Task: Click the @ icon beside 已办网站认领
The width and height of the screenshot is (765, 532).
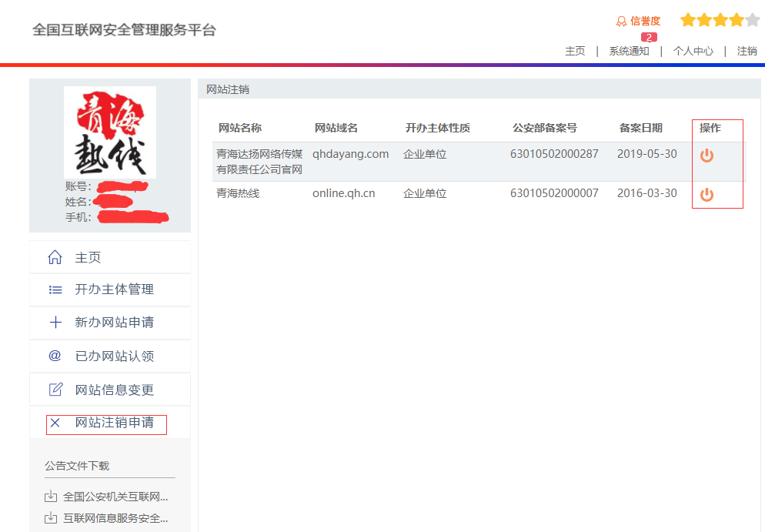Action: (55, 356)
